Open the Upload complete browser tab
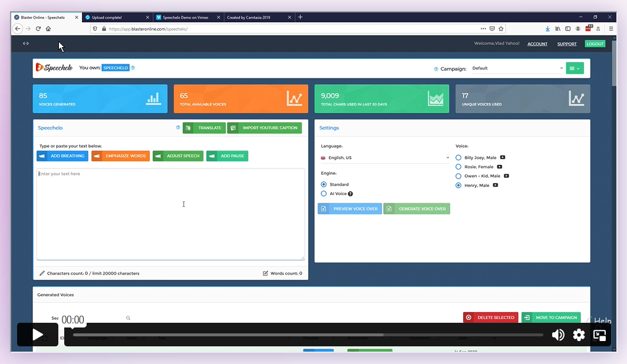This screenshot has width=627, height=364. click(x=115, y=17)
